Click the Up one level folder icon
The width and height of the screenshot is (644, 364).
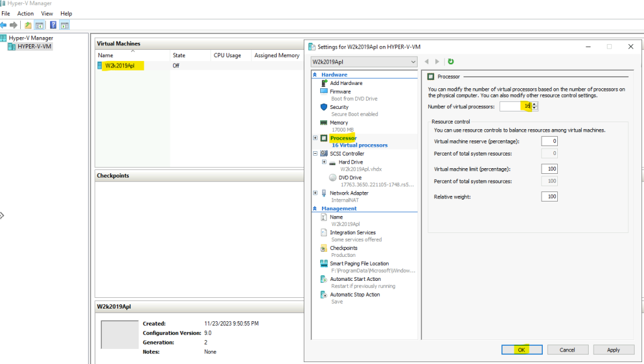click(28, 25)
